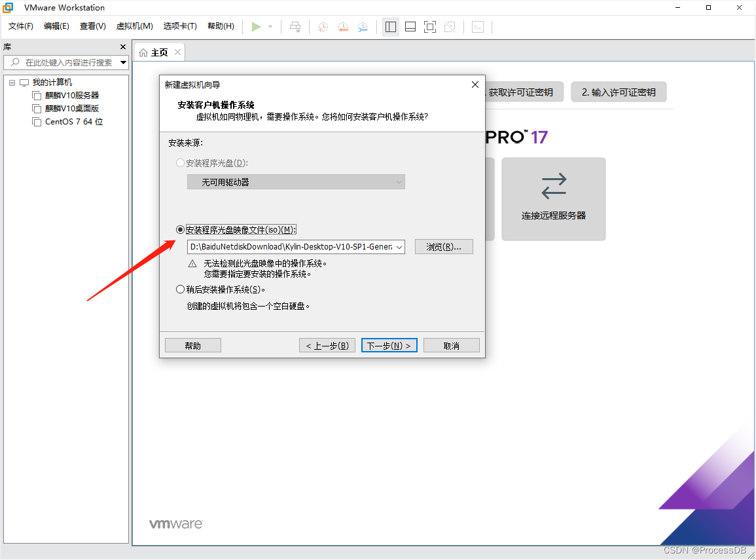Open the 编辑(E) menu

click(56, 26)
